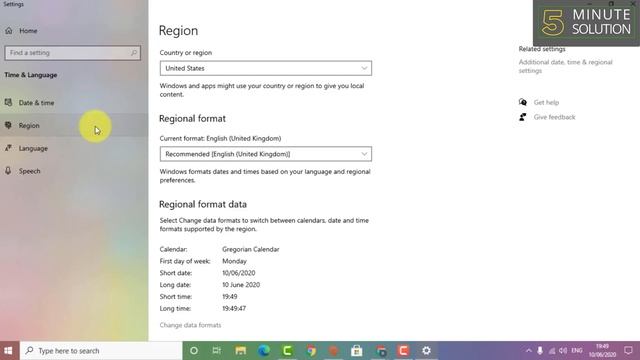Click the volume speaker tray icon
This screenshot has height=360, width=640.
(563, 351)
